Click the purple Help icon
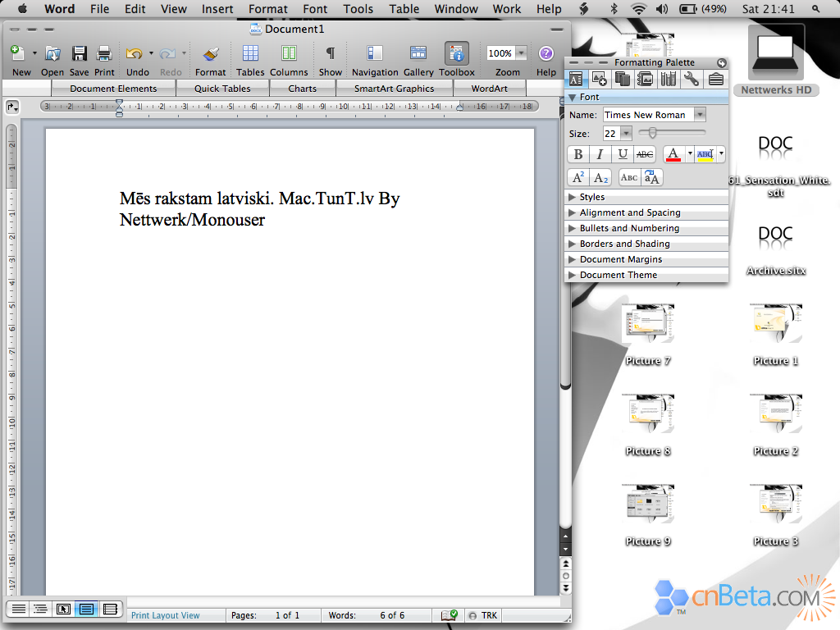The height and width of the screenshot is (630, 840). [546, 53]
